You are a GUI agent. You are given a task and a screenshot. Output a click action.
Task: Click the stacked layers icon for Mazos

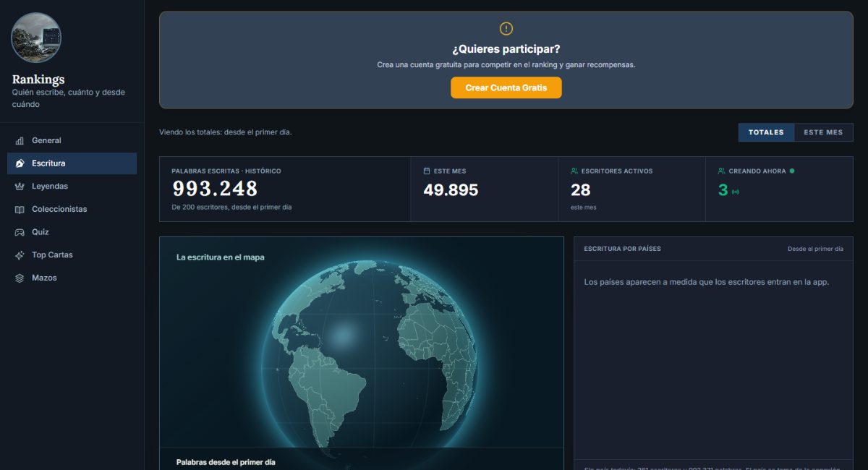pos(20,278)
